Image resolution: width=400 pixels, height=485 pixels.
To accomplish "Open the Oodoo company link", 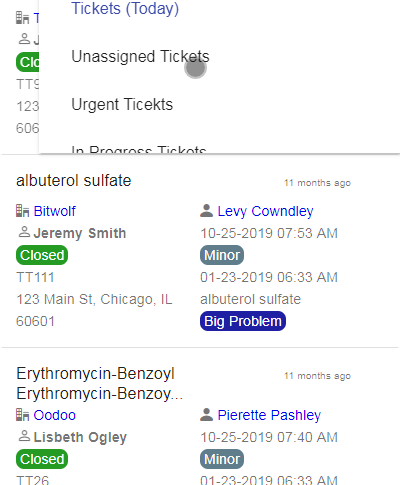I will (55, 415).
